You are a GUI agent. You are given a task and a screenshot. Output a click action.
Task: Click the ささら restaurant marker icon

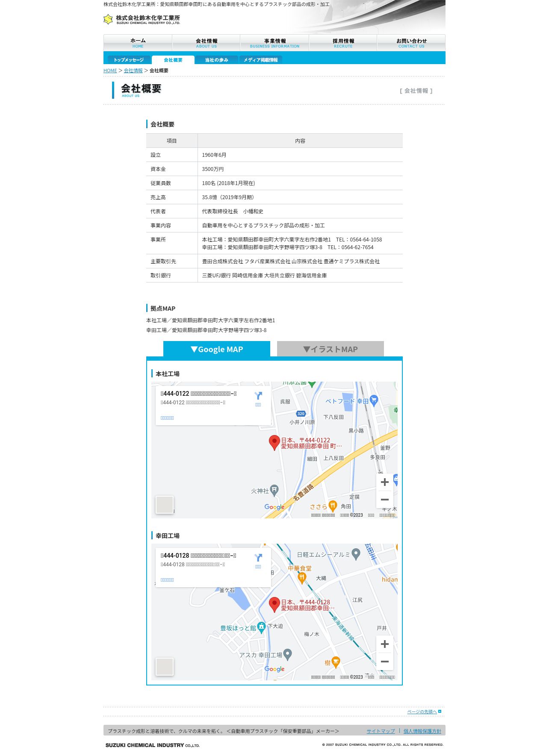coord(333,506)
